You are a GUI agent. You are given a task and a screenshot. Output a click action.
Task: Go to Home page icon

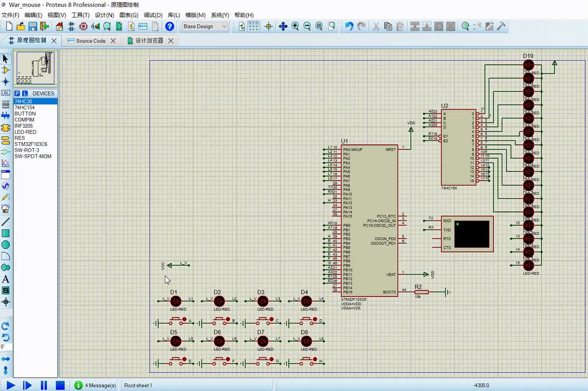coord(59,26)
